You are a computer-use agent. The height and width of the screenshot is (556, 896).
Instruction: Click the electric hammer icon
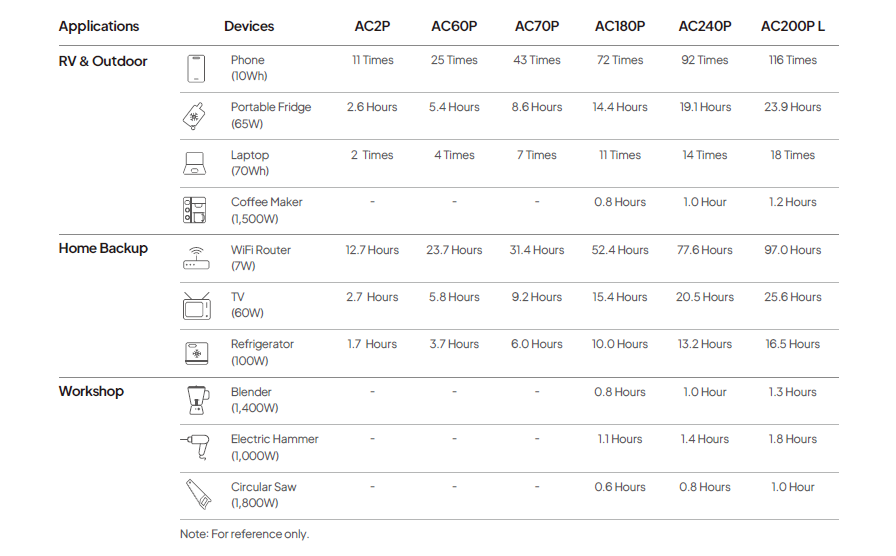tap(195, 447)
